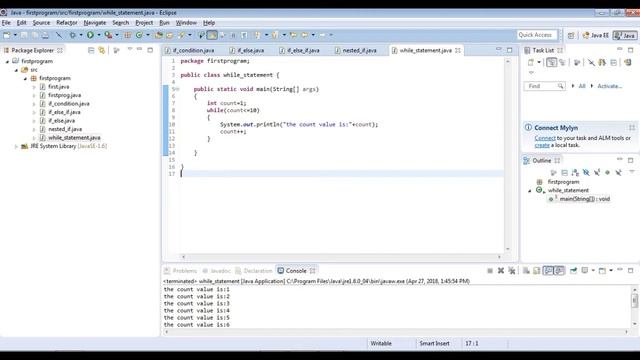Expand first.java tree arrow
The height and width of the screenshot is (360, 640).
point(34,87)
